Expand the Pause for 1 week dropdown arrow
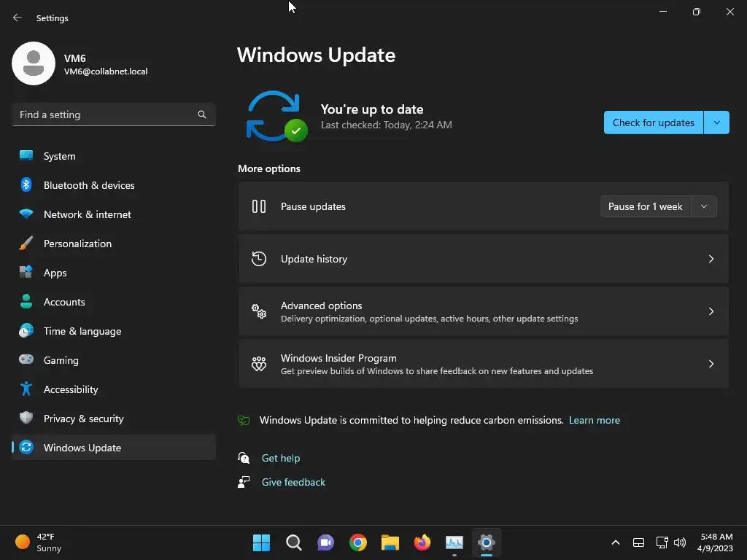Viewport: 747px width, 560px height. [x=704, y=206]
